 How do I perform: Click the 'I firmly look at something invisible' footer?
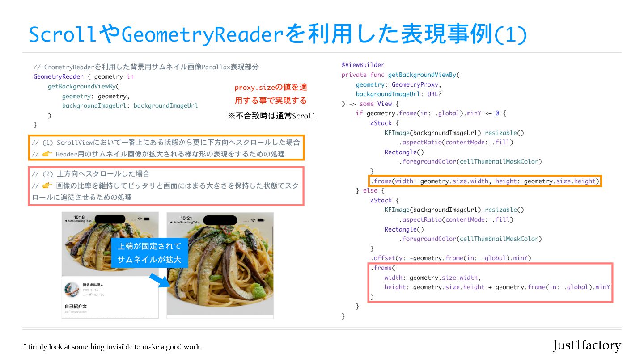point(113,347)
